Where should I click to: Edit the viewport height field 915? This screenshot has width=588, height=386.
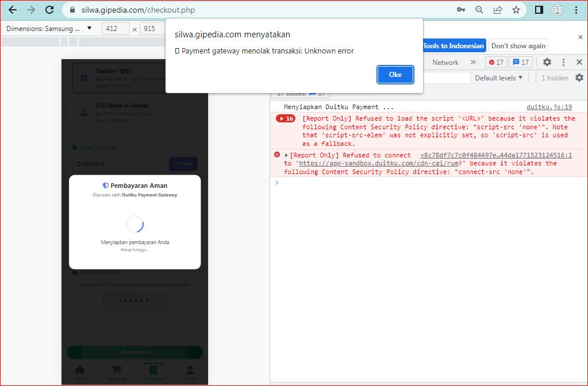(x=152, y=29)
